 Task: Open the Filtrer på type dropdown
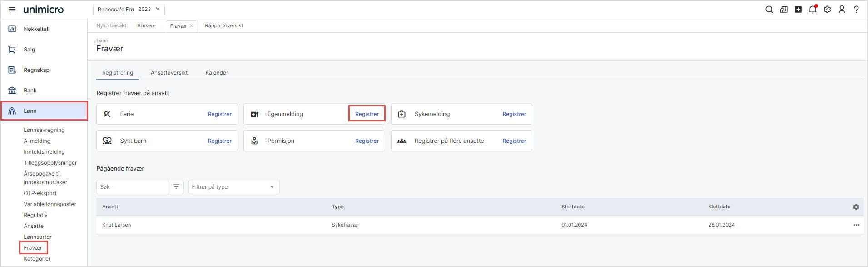click(x=233, y=187)
